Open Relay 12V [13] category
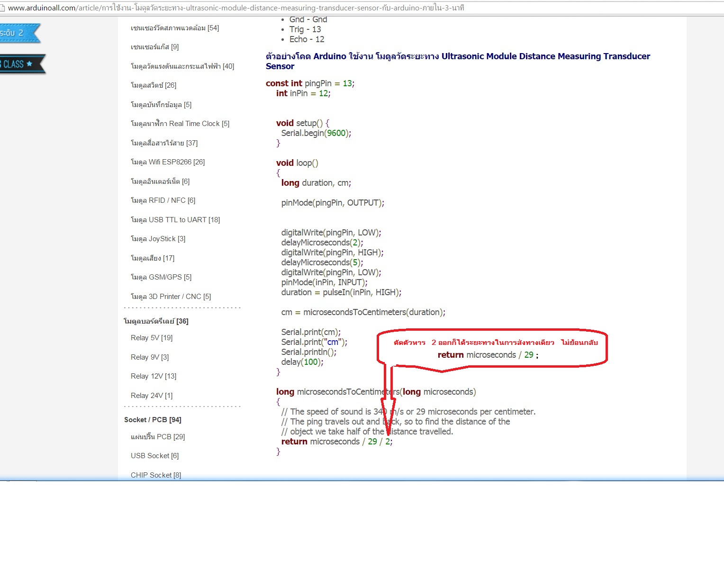Screen dimensions: 724x588 pos(153,376)
